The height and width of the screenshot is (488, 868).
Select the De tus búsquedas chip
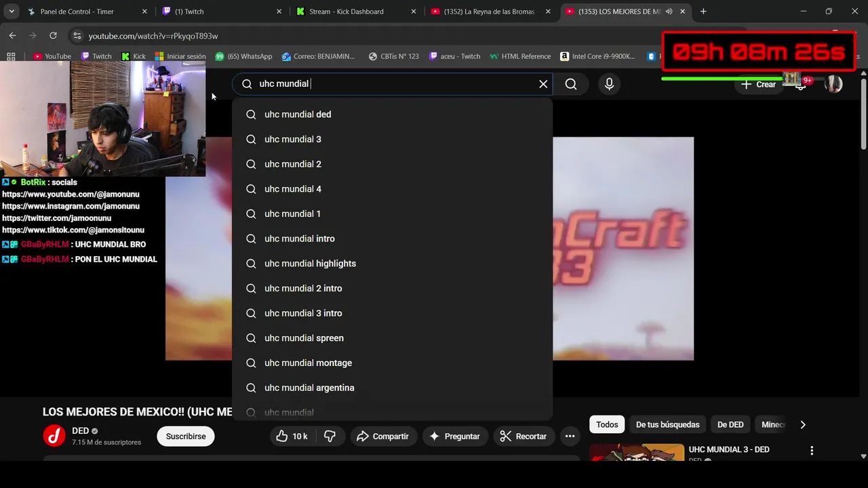667,425
